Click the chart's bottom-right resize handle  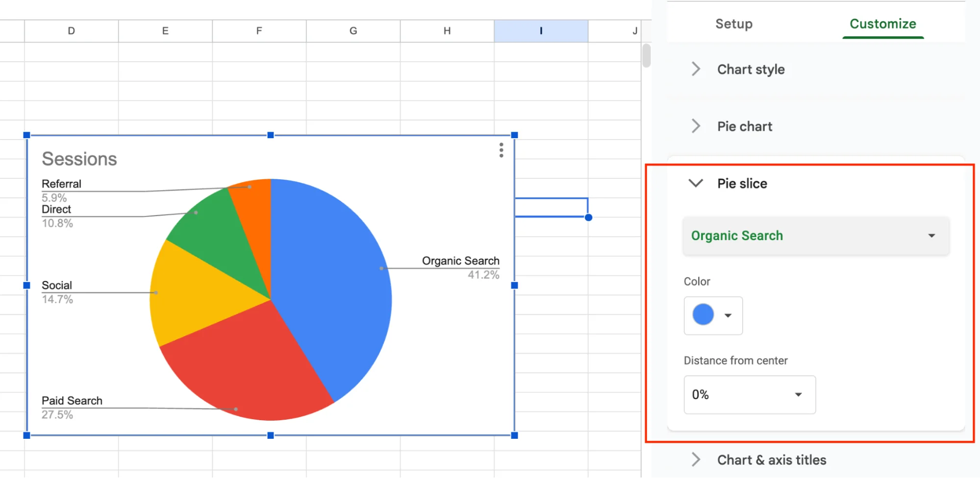click(x=515, y=435)
